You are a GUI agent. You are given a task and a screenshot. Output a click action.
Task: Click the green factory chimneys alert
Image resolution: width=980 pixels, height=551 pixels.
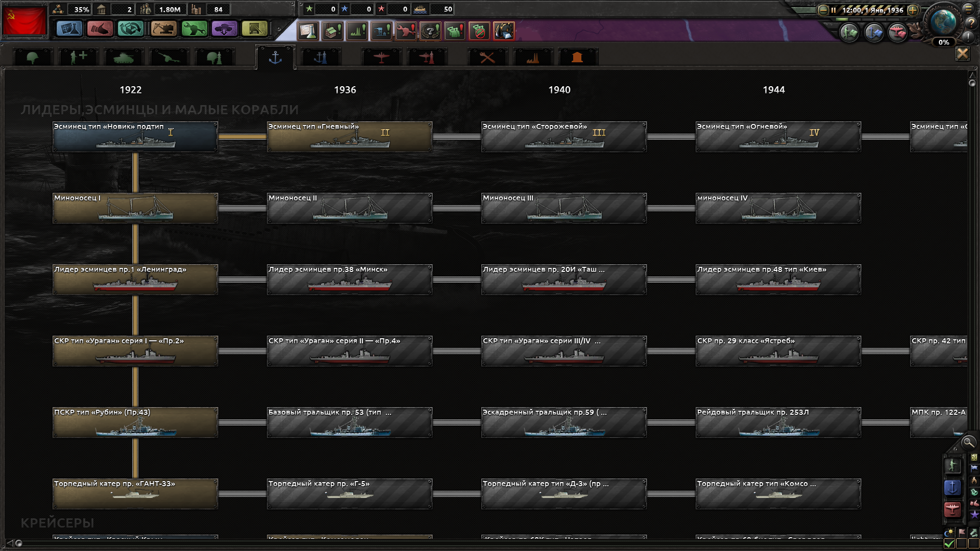point(357,31)
